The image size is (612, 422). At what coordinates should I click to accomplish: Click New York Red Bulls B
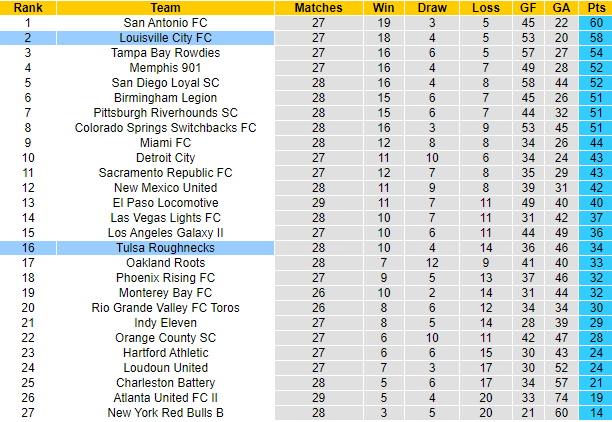coord(165,412)
